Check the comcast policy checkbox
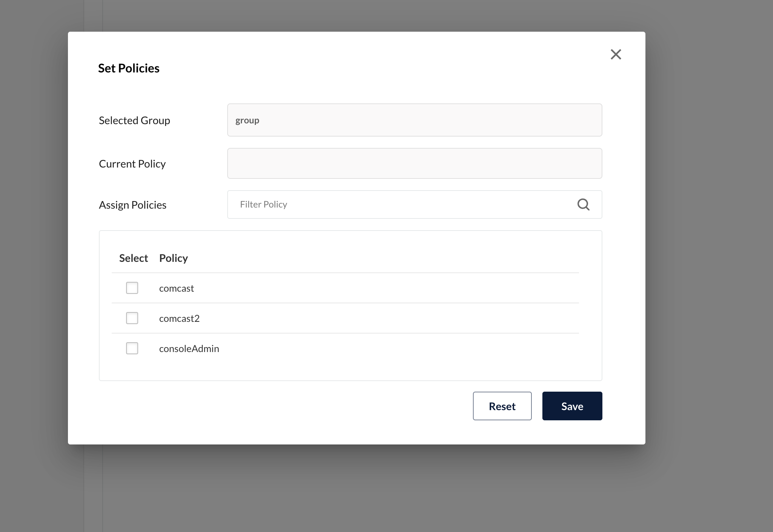This screenshot has width=773, height=532. point(132,288)
